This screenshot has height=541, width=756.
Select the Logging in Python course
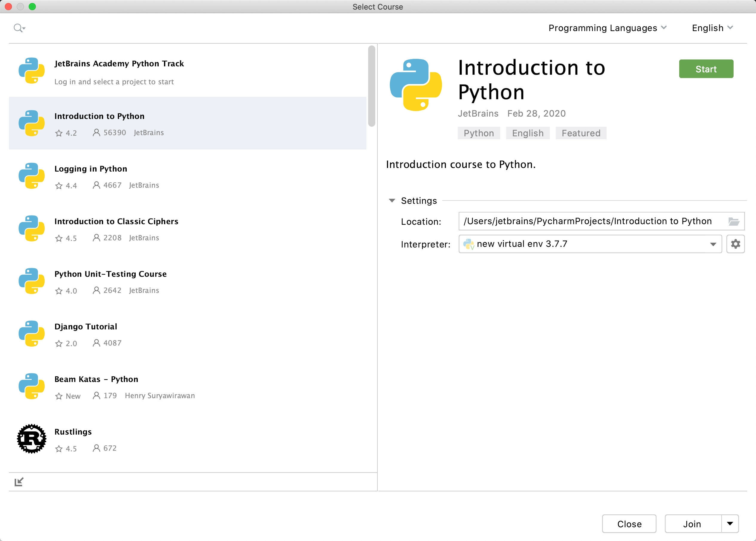[x=187, y=176]
